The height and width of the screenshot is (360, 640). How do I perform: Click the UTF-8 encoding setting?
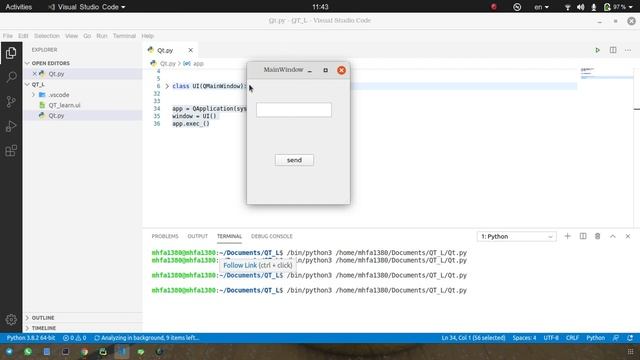click(x=551, y=338)
